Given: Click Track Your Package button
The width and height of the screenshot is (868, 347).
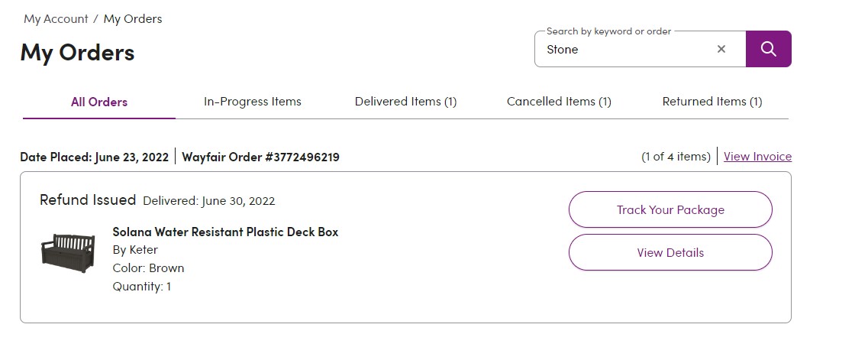Looking at the screenshot, I should pos(670,209).
